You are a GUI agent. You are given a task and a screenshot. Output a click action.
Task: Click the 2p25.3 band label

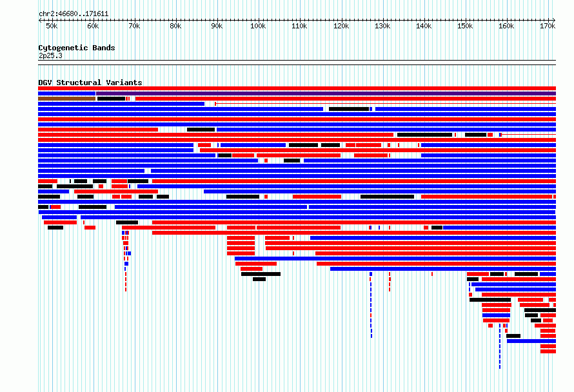click(x=50, y=55)
